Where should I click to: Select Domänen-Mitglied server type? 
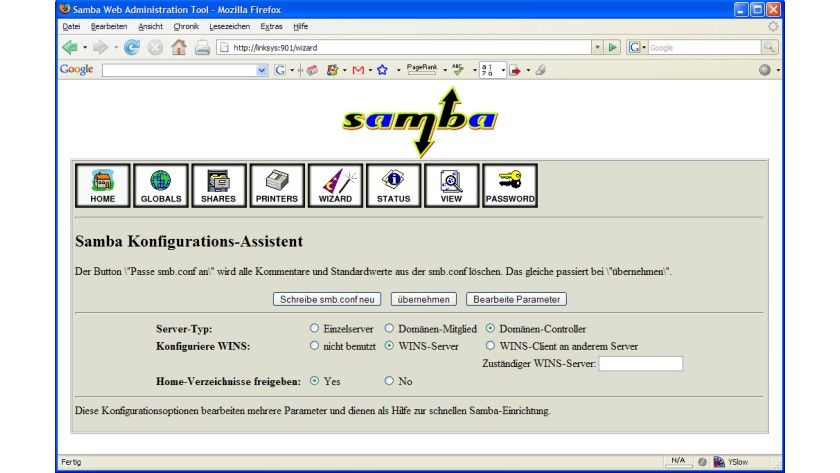click(389, 328)
